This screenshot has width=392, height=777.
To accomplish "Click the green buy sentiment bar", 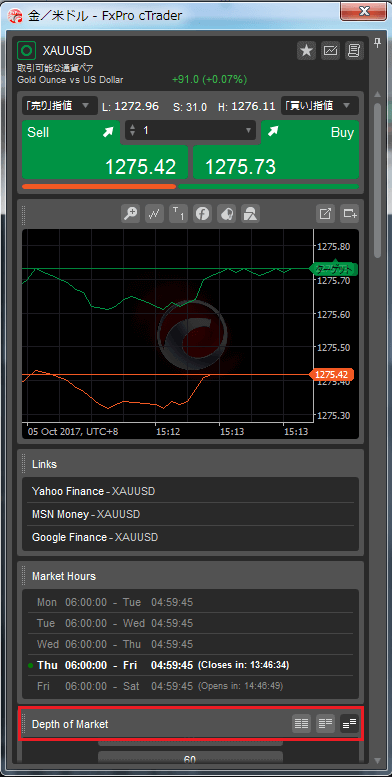I will click(268, 186).
